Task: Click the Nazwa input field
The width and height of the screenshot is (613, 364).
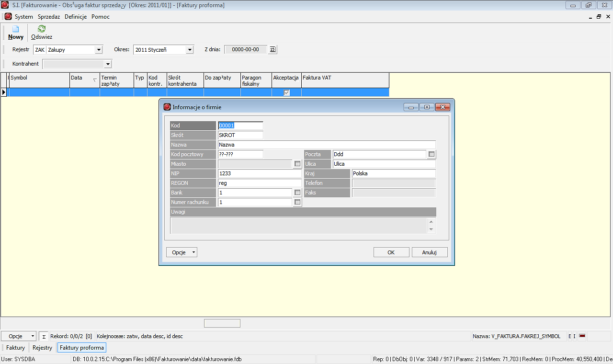Action: [327, 145]
